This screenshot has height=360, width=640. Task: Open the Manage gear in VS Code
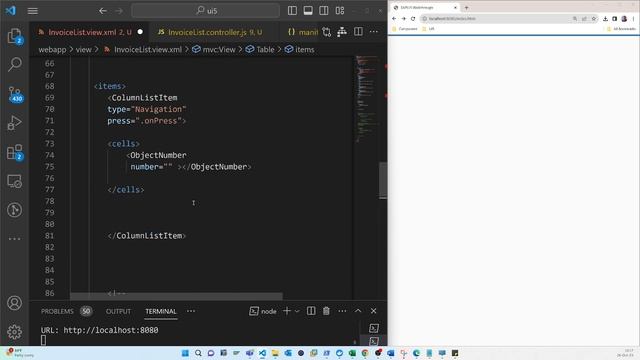(x=15, y=331)
